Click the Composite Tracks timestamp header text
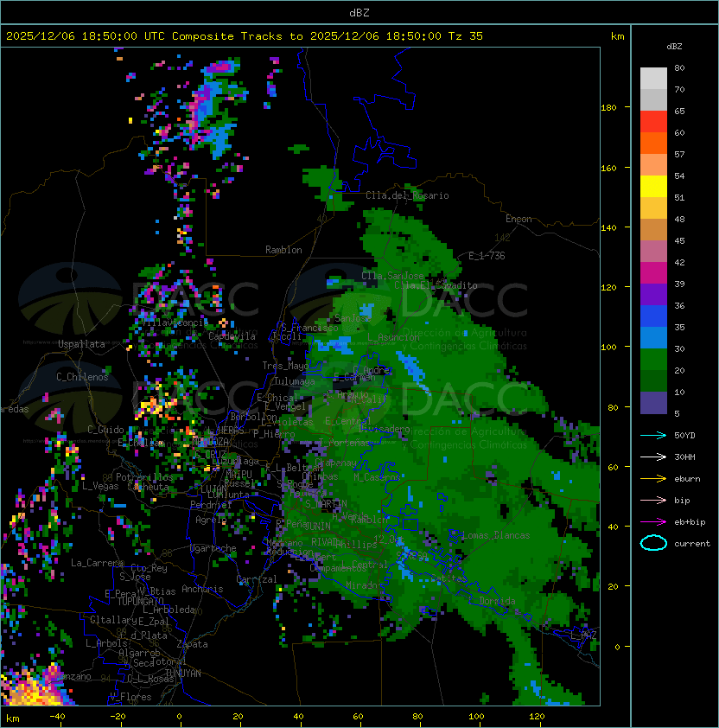Viewport: 719px width, 728px height. coord(245,36)
